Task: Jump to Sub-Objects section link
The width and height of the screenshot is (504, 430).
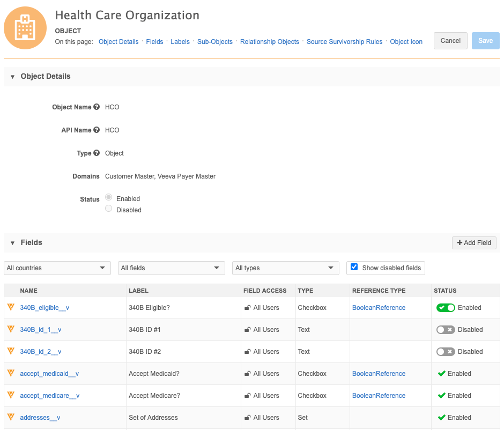Action: (214, 42)
